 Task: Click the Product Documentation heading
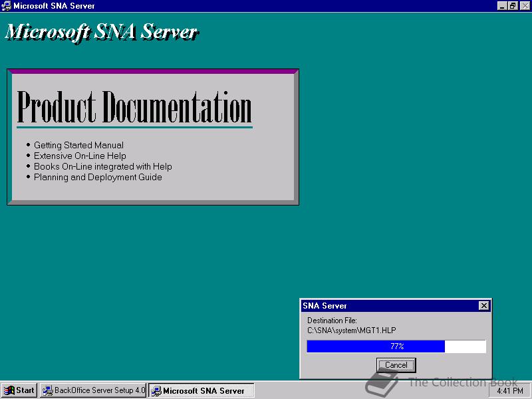coord(134,107)
